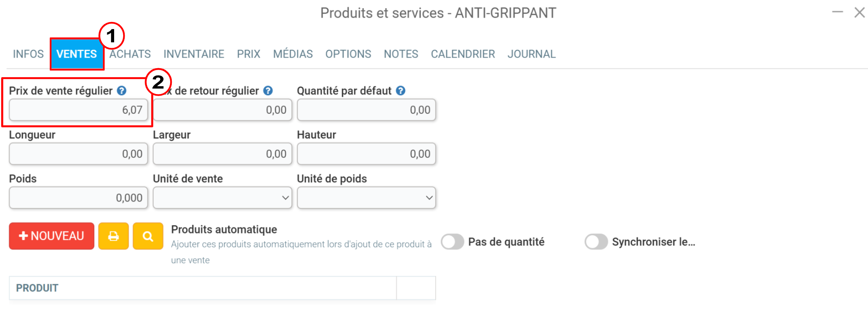Open help icon beside retour régulier
Screen dimensions: 868x310
pos(268,91)
